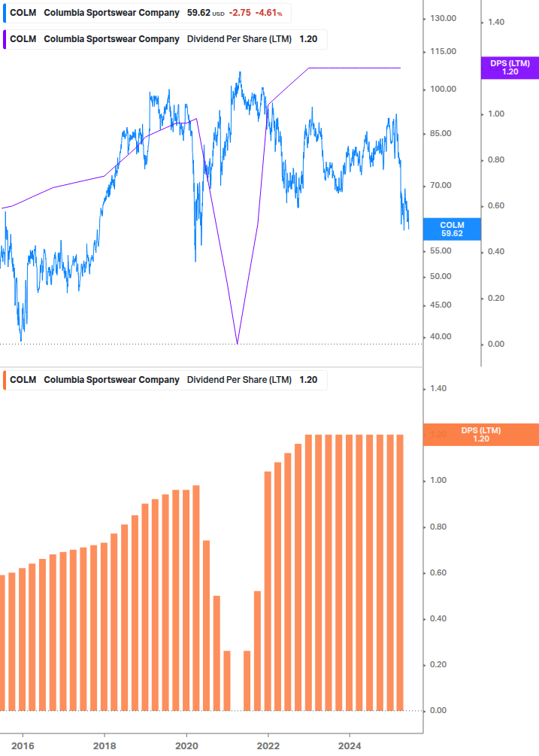Click the 1.20 value in orange legend
The image size is (539, 756).
coord(308,380)
